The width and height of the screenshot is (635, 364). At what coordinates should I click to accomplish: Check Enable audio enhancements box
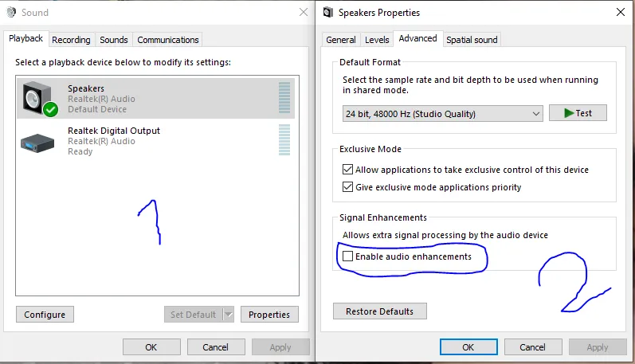[x=347, y=256]
